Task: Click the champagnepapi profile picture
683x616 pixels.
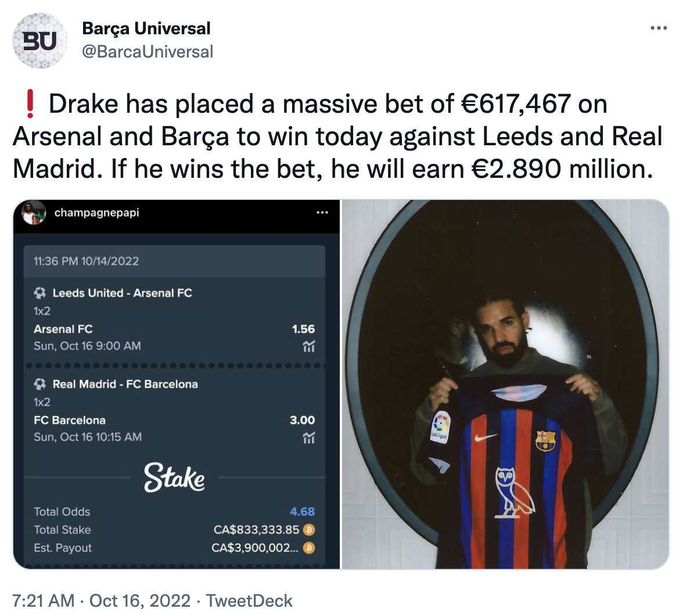Action: (34, 213)
